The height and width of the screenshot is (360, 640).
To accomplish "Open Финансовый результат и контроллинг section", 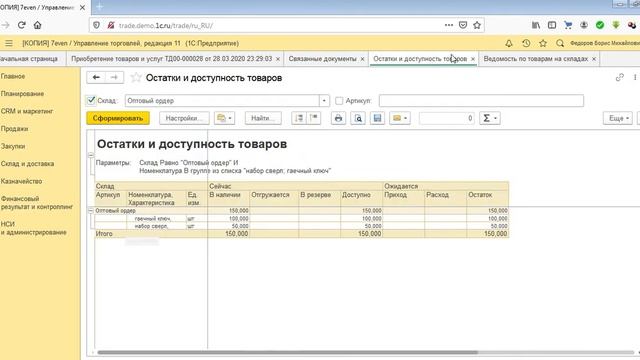I will point(37,203).
